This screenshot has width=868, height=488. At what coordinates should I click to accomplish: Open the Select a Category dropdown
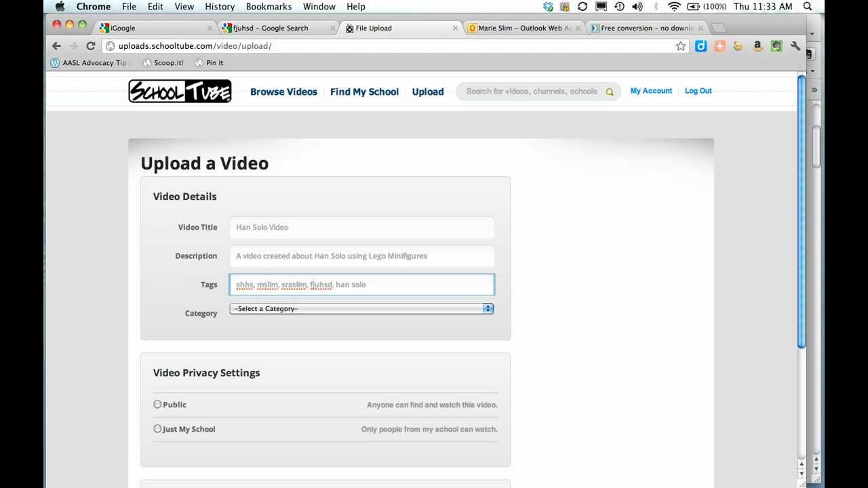click(361, 308)
